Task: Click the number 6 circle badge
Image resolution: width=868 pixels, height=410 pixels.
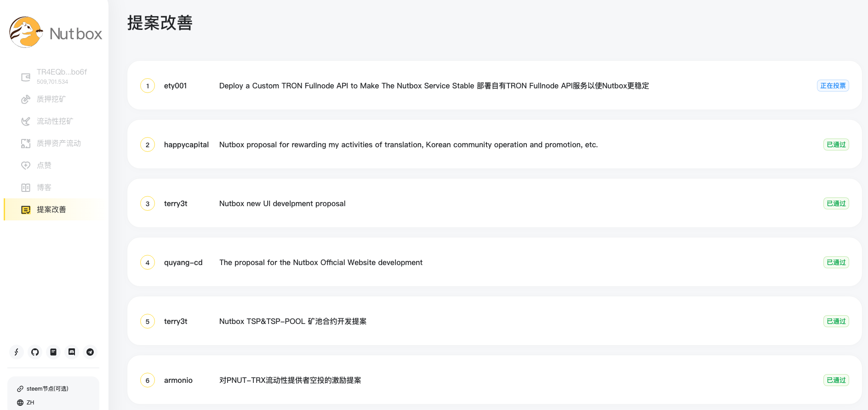Action: [148, 380]
